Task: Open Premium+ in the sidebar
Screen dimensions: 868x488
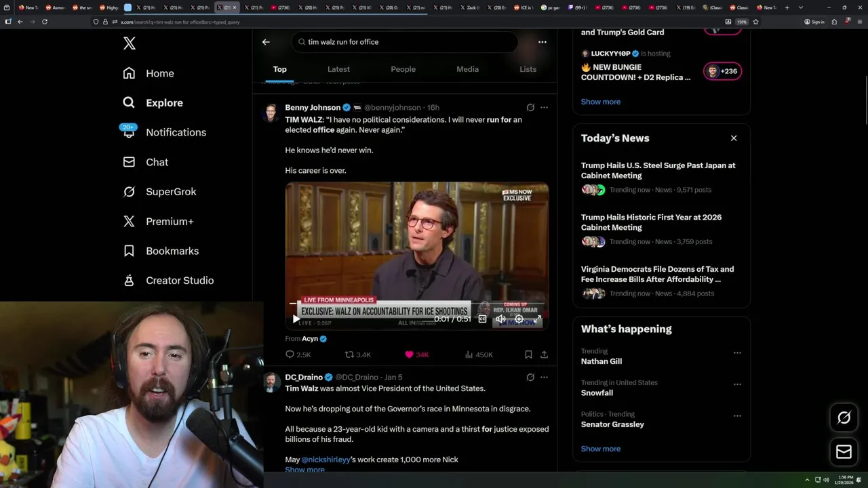Action: coord(158,221)
